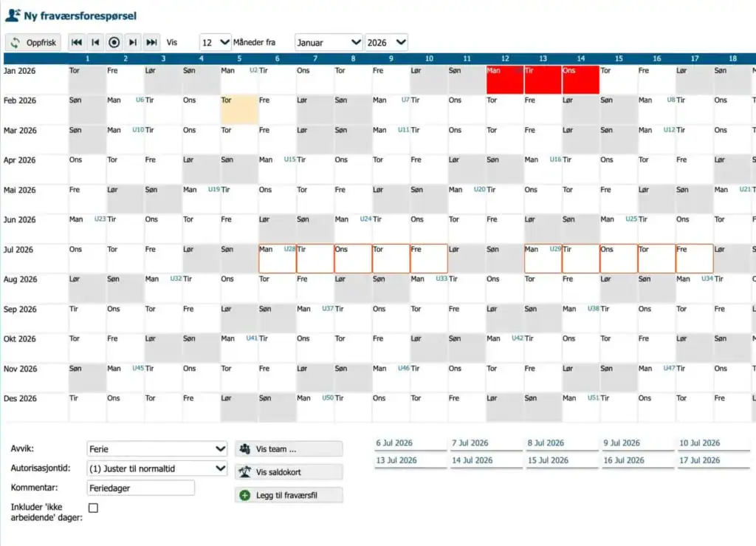The width and height of the screenshot is (756, 546).
Task: Open the 12 months count dropdown
Action: (x=216, y=42)
